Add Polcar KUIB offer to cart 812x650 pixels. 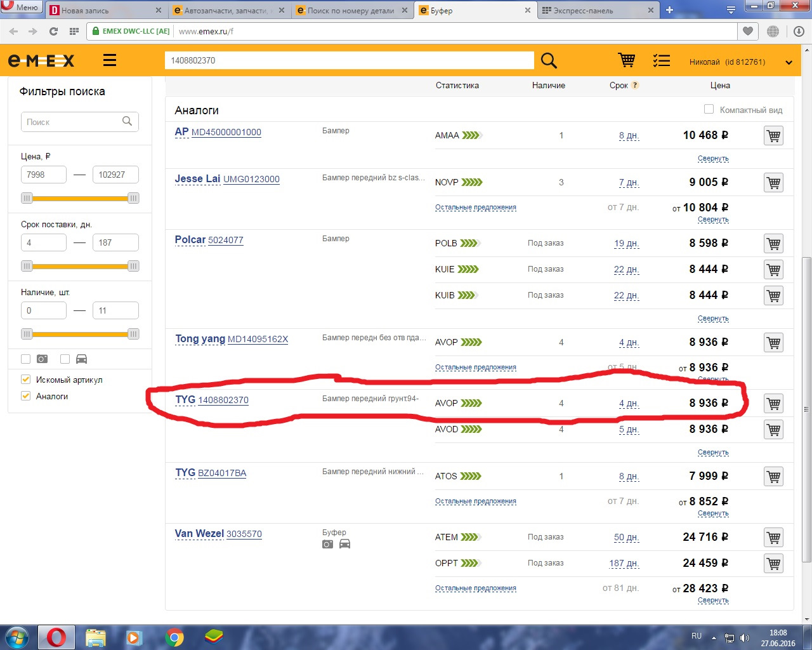774,296
